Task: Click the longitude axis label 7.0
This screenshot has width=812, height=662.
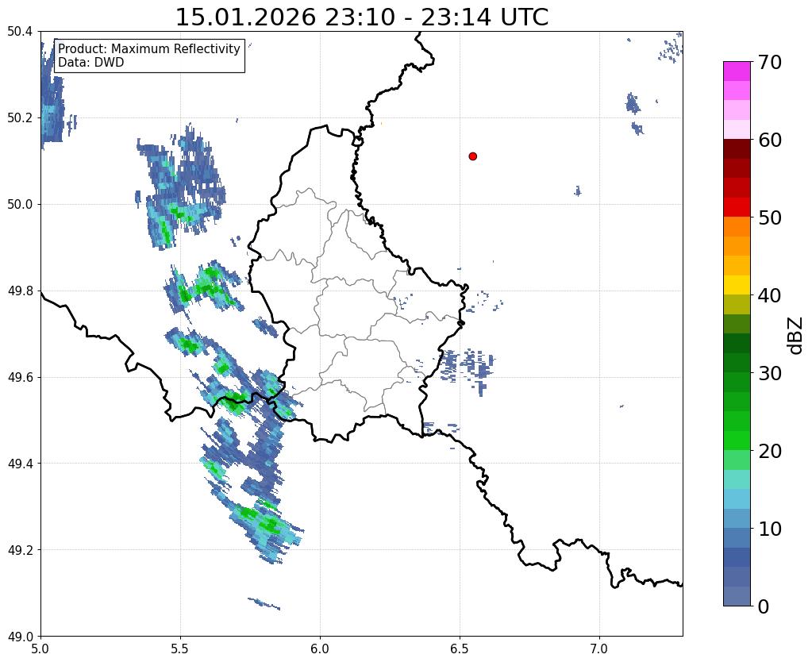Action: tap(600, 649)
